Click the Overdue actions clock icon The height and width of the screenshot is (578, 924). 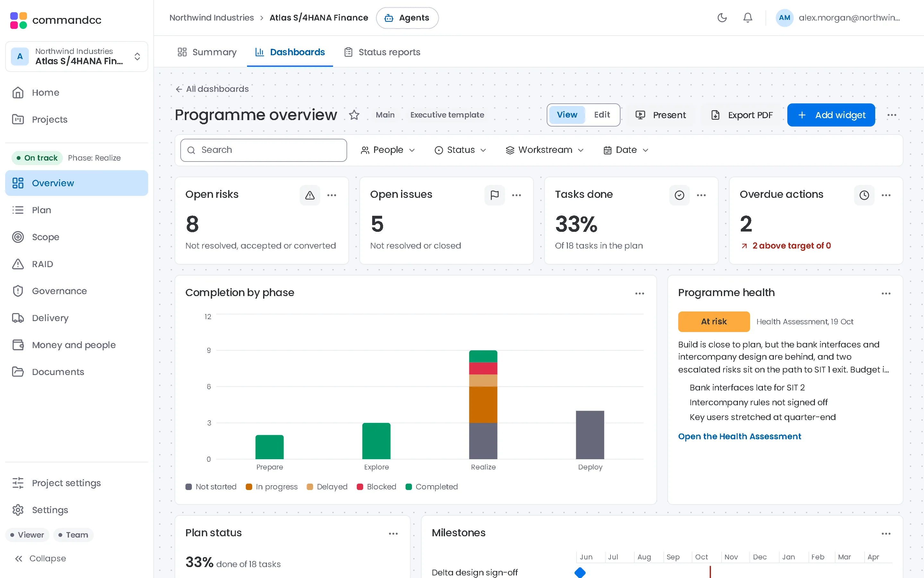(864, 195)
